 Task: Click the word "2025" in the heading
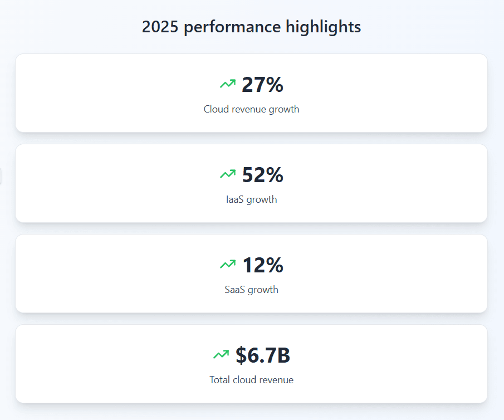(160, 27)
